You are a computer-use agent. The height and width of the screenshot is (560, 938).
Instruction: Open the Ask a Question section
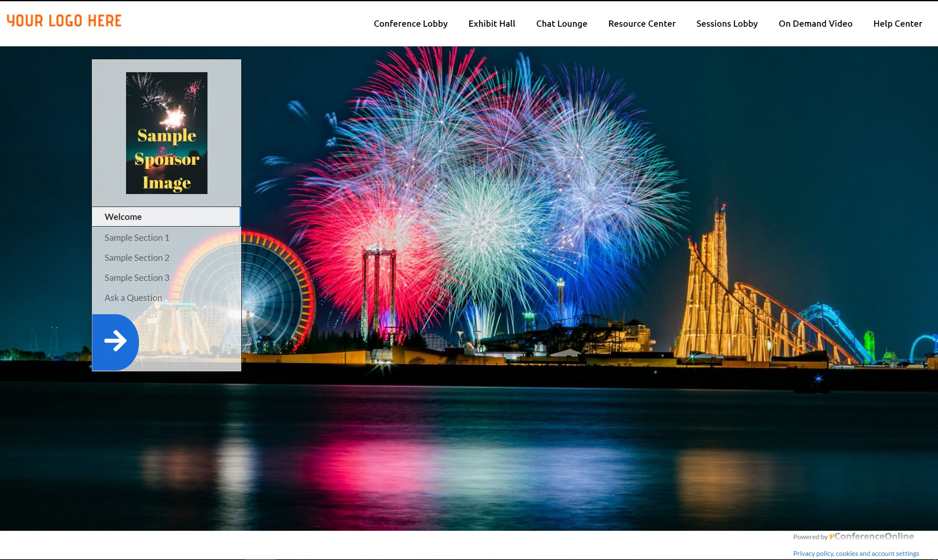pos(133,298)
